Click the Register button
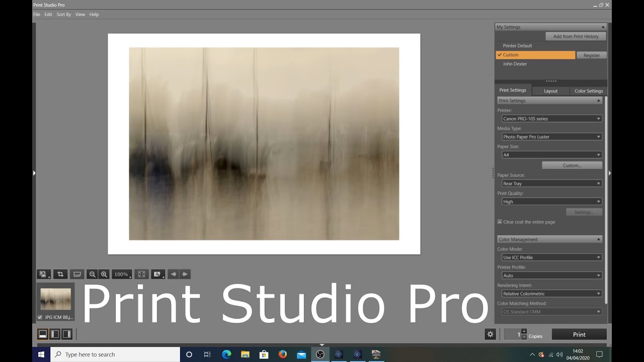 [x=592, y=55]
